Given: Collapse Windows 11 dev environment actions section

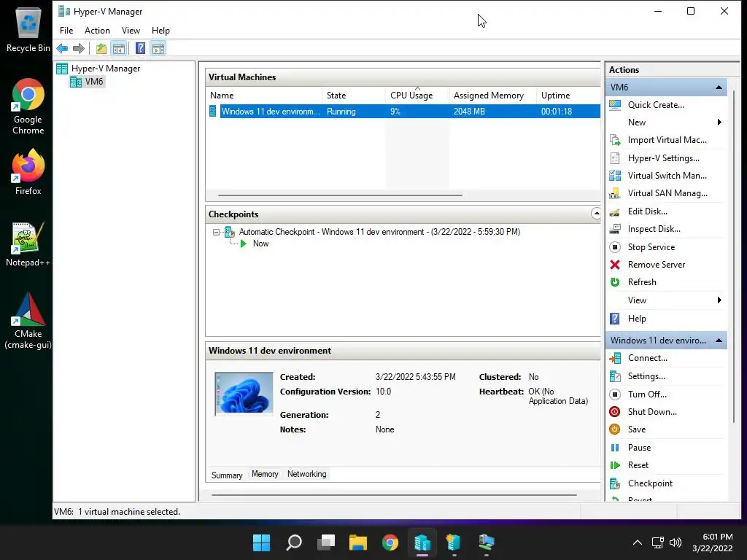Looking at the screenshot, I should tap(719, 341).
